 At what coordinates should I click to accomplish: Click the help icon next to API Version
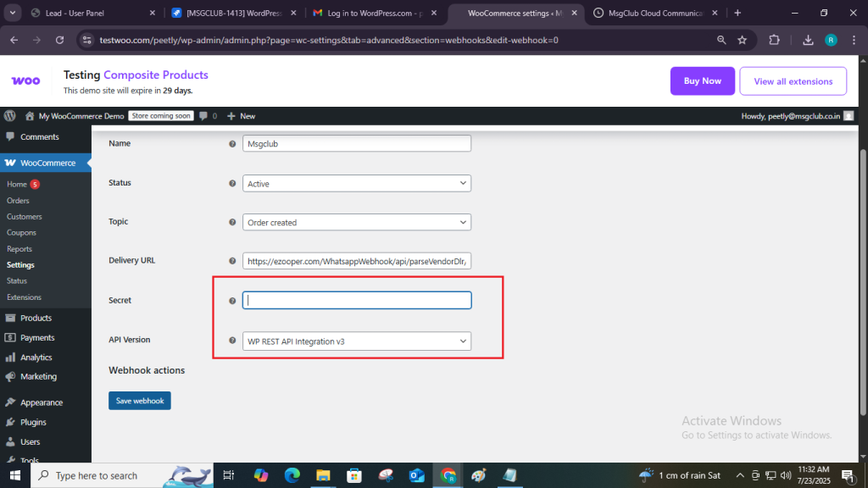click(232, 341)
